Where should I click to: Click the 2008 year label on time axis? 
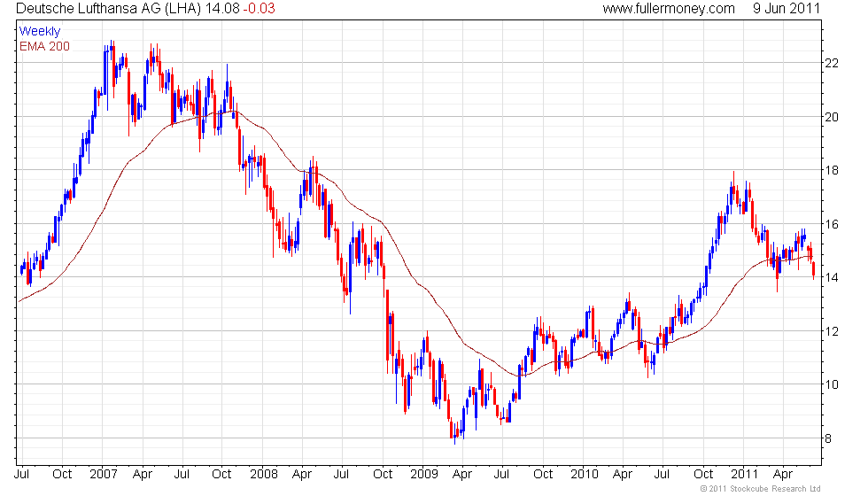[264, 475]
